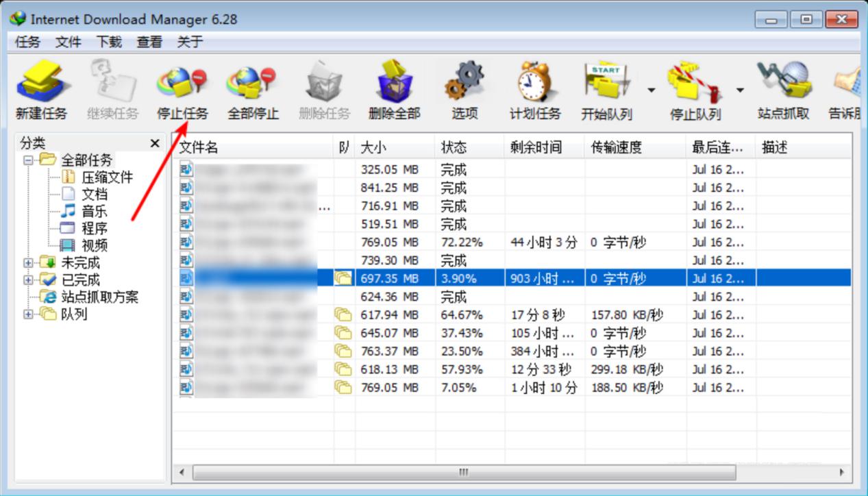Viewport: 868px width, 496px height.
Task: Expand the 队列 tree node
Action: coord(28,314)
